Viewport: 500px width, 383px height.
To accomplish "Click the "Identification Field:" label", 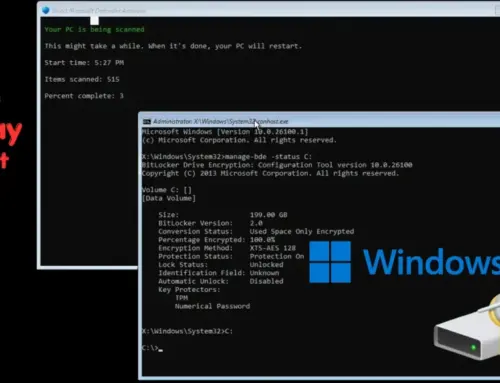I will (x=202, y=273).
